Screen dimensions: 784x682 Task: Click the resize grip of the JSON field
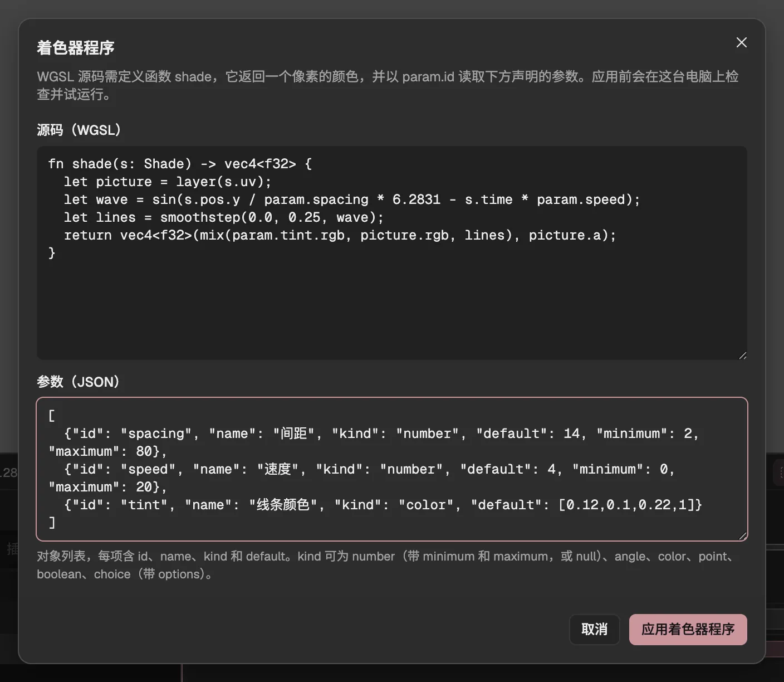tap(742, 535)
